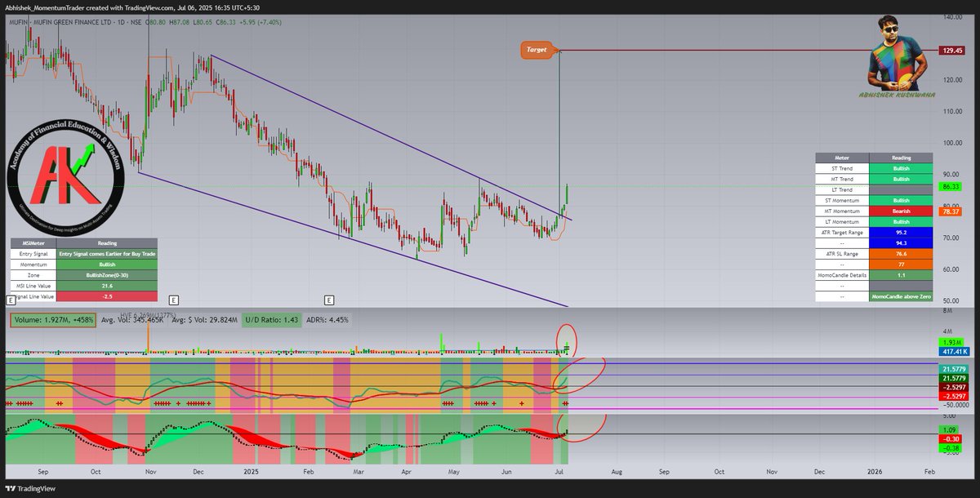The height and width of the screenshot is (498, 980).
Task: Open earnings E marker left of MSIMeter table
Action: (x=9, y=301)
